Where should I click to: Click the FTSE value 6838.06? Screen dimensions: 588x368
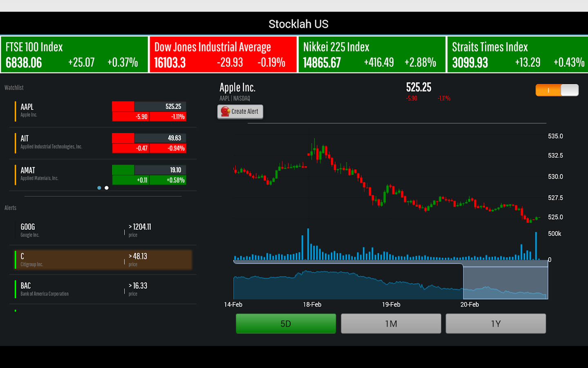click(x=24, y=63)
